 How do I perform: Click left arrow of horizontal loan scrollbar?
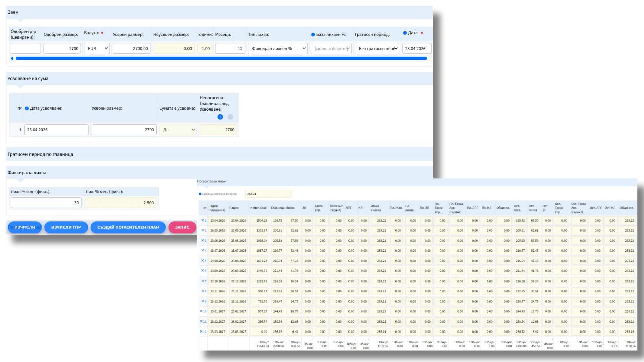coord(12,58)
